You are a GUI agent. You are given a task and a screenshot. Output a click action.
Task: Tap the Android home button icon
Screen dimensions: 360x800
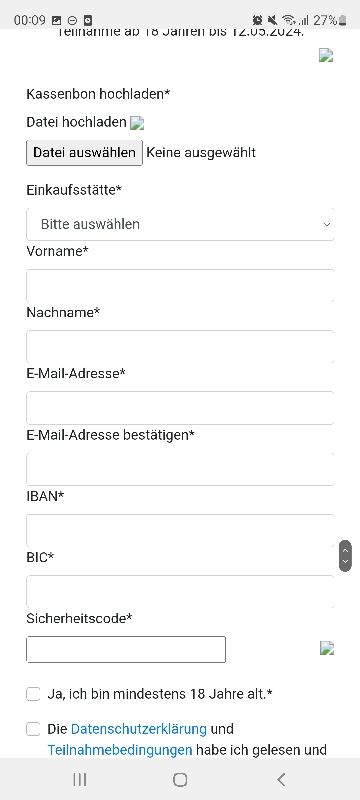(180, 779)
